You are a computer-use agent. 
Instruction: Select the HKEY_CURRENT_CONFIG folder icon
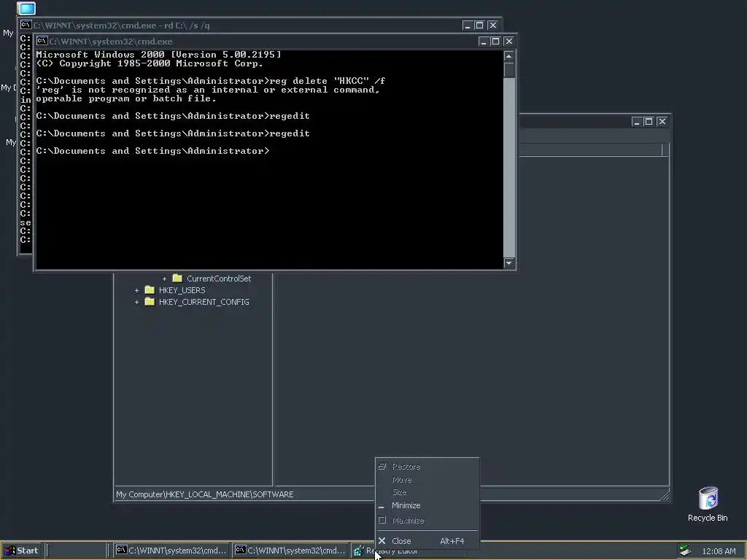(x=150, y=301)
